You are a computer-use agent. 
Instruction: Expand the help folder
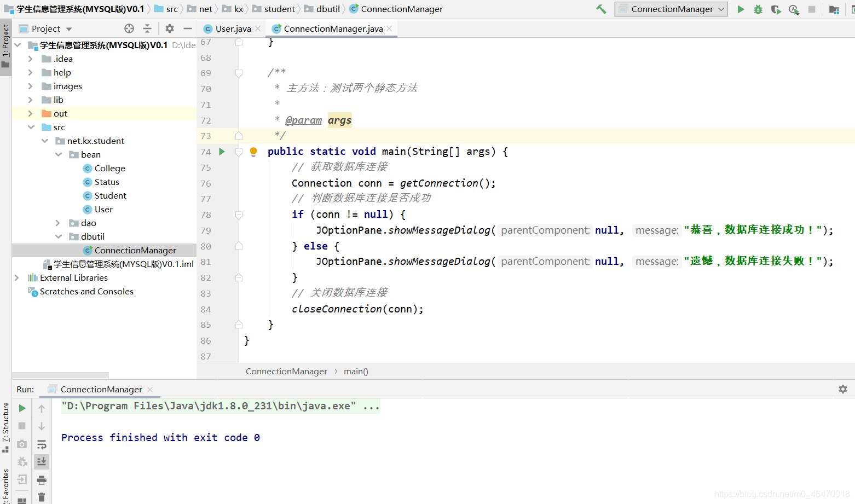[31, 72]
